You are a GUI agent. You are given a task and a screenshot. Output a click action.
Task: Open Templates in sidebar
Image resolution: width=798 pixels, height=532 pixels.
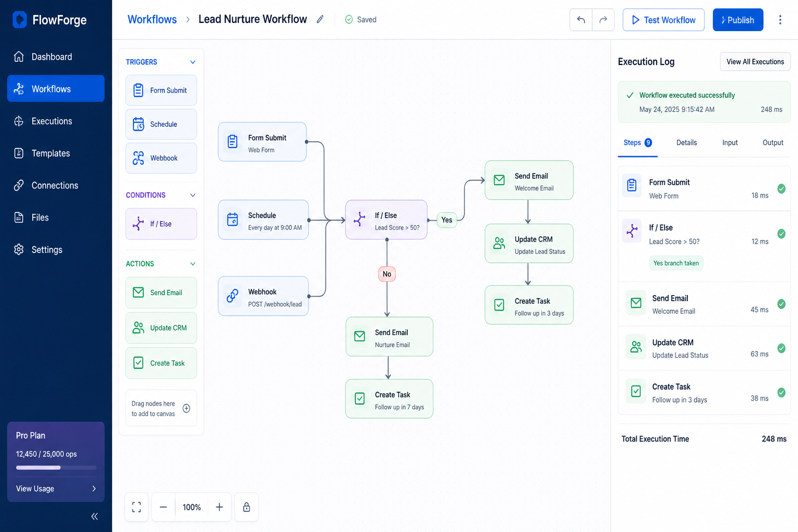tap(56, 153)
